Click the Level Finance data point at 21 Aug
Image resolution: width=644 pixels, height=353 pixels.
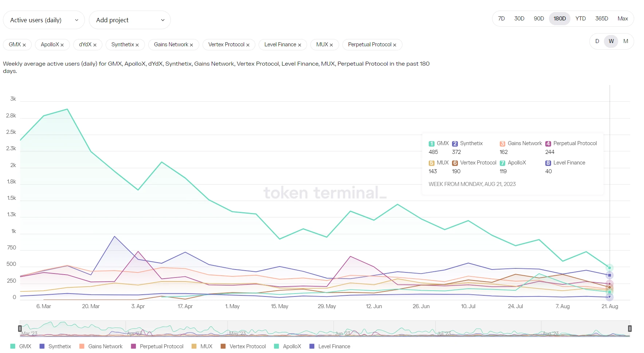[x=609, y=297]
